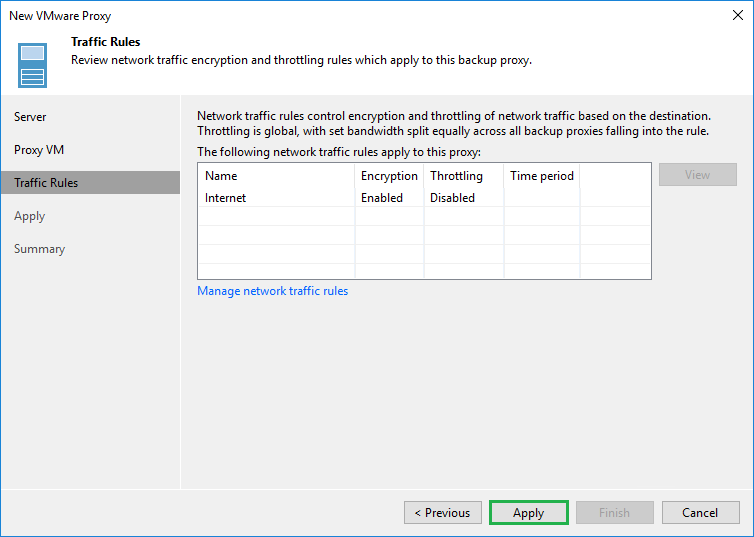Open the Manage network traffic rules link
This screenshot has width=754, height=537.
point(273,291)
